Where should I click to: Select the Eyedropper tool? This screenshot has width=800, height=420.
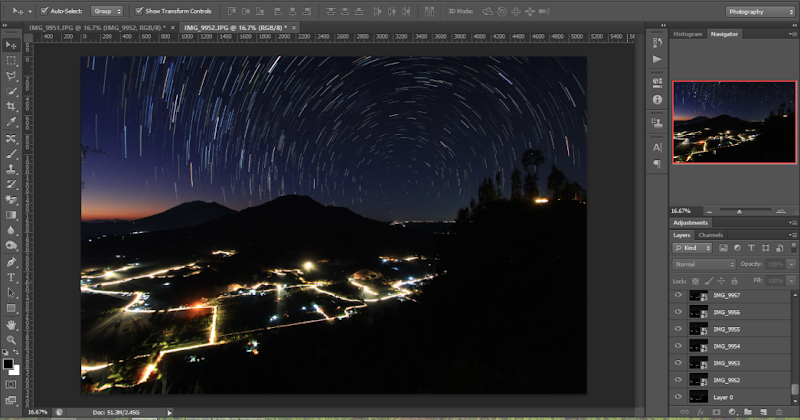11,122
